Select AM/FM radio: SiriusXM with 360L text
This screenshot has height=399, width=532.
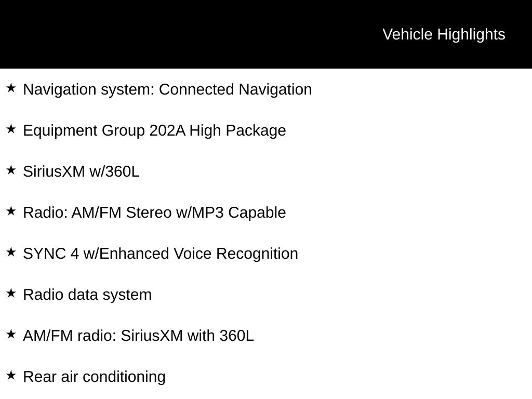(x=138, y=336)
